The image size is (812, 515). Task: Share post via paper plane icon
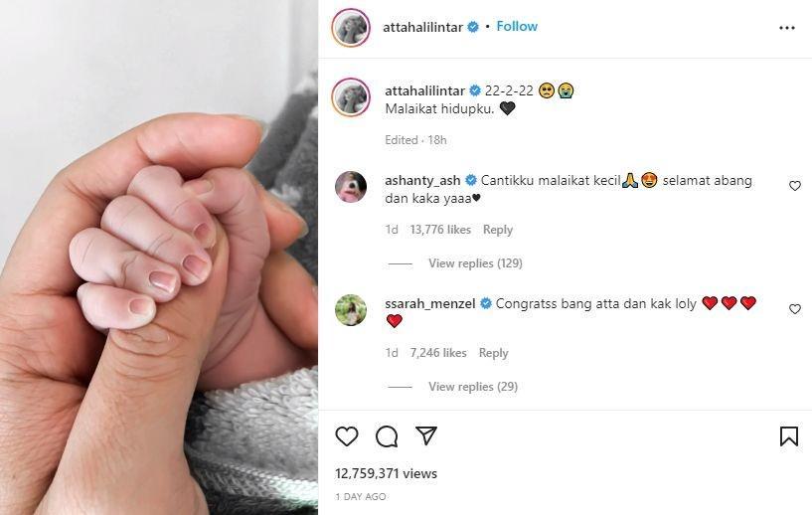[x=426, y=435]
